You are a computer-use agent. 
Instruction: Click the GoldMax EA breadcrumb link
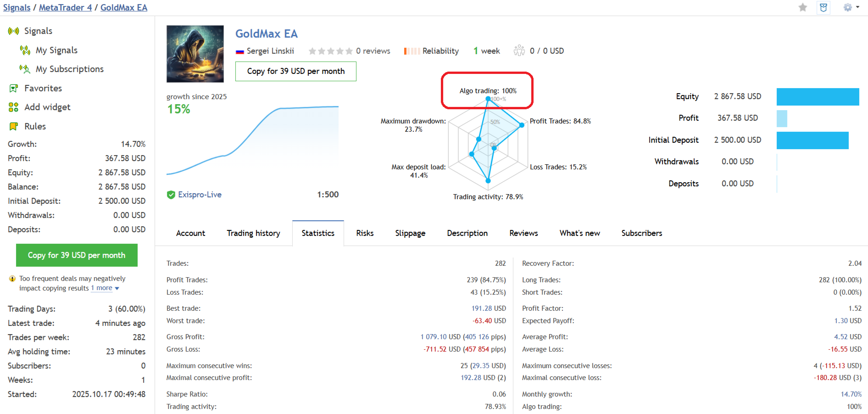click(124, 8)
